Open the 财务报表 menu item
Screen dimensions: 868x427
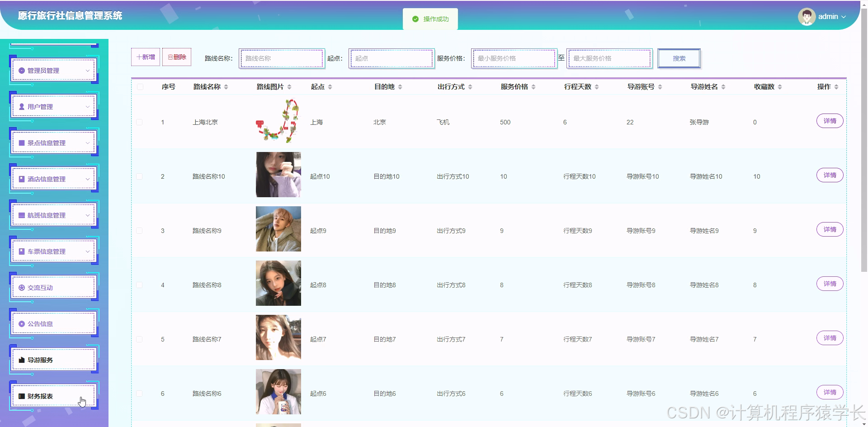click(53, 396)
